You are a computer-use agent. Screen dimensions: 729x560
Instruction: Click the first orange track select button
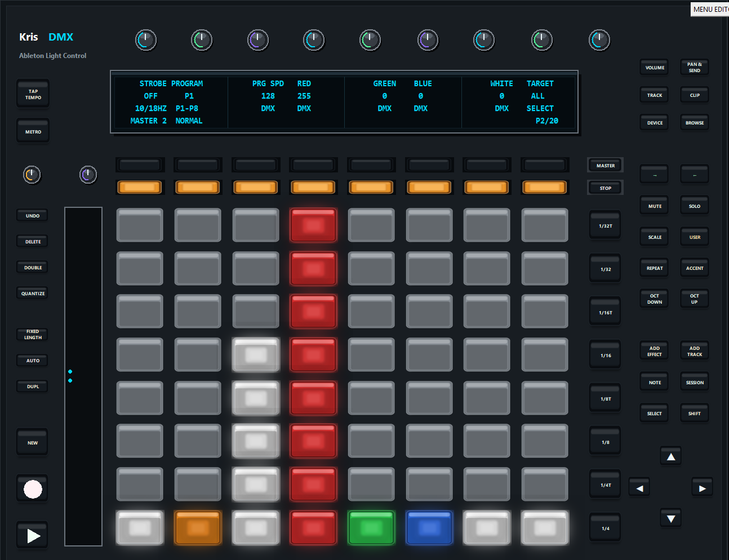coord(140,187)
